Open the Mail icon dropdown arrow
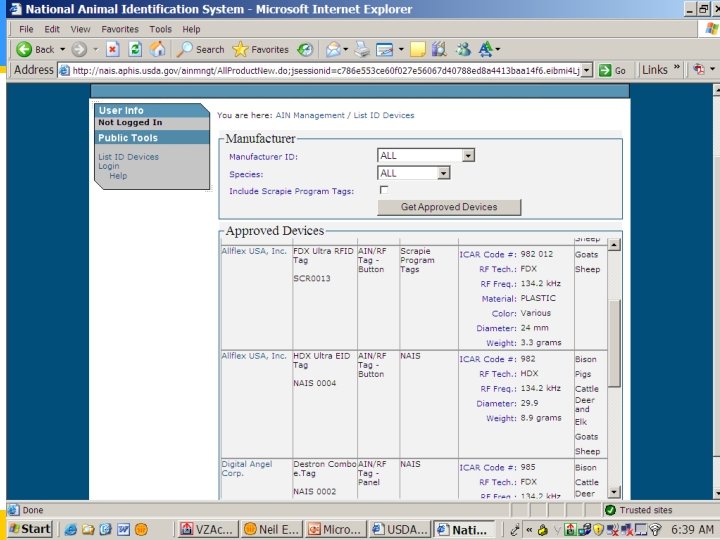720x540 pixels. pyautogui.click(x=346, y=50)
